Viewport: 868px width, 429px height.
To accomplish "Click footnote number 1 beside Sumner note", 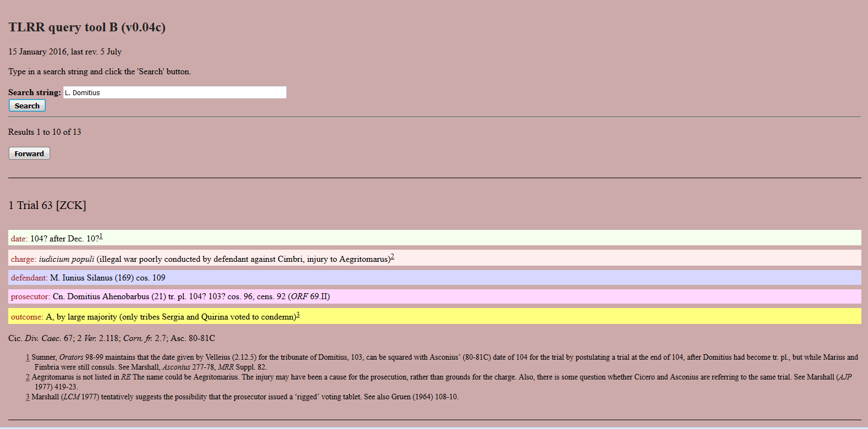I will [28, 358].
